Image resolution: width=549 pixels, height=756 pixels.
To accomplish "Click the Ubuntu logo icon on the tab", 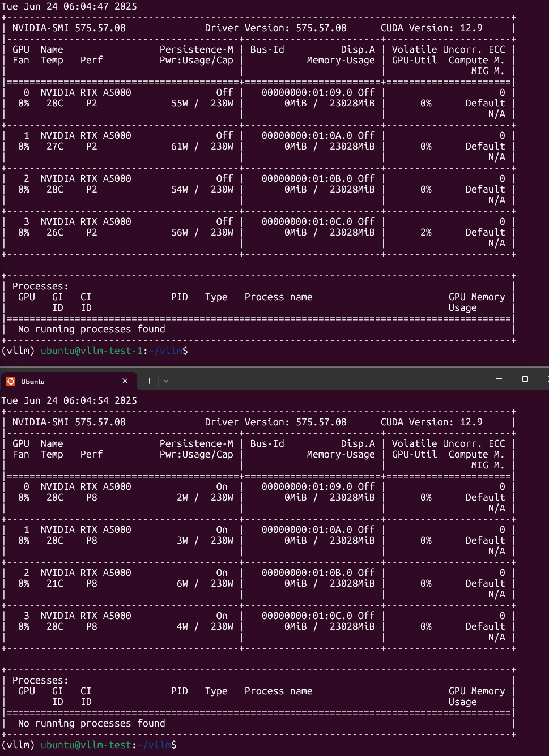I will point(11,381).
